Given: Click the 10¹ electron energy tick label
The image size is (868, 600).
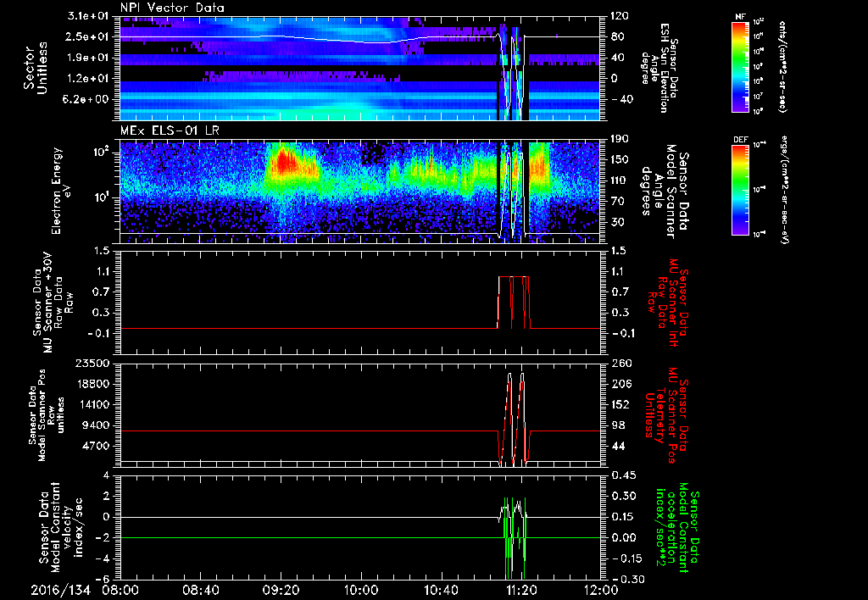Looking at the screenshot, I should tap(103, 197).
